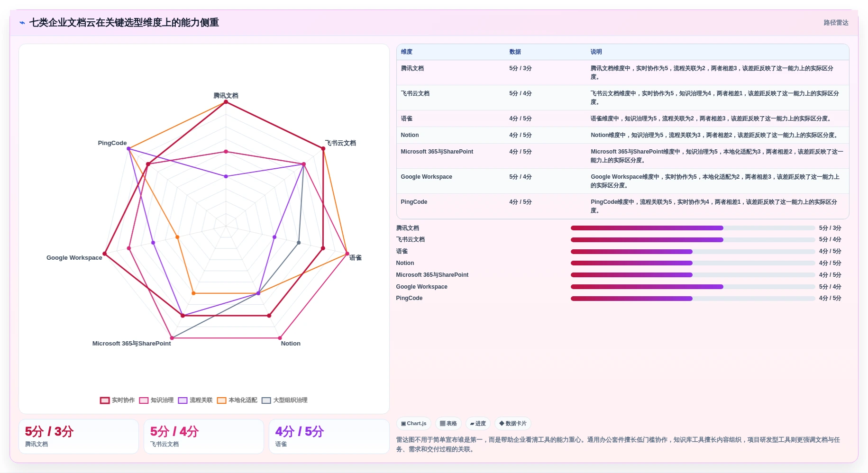Select Google Workspace table row name
The width and height of the screenshot is (868, 473).
(427, 177)
